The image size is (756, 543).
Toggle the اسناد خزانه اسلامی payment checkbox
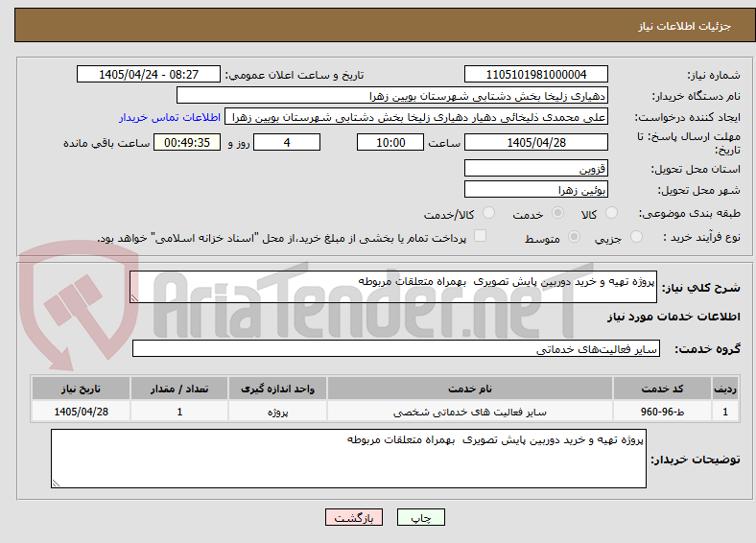481,236
